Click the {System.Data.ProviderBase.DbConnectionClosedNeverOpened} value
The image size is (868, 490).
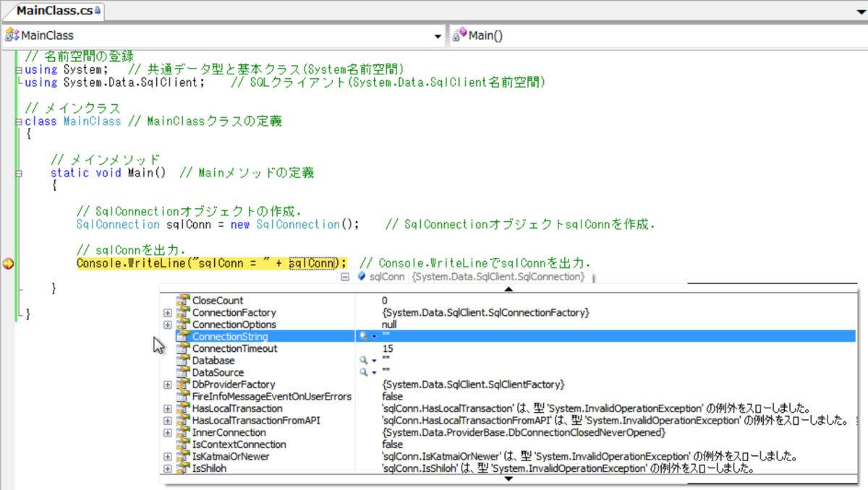pos(523,432)
